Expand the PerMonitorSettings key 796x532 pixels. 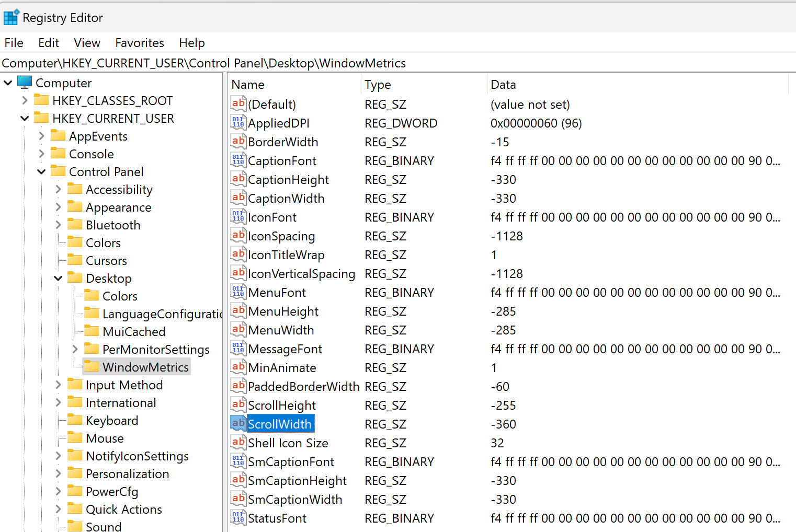click(x=75, y=349)
